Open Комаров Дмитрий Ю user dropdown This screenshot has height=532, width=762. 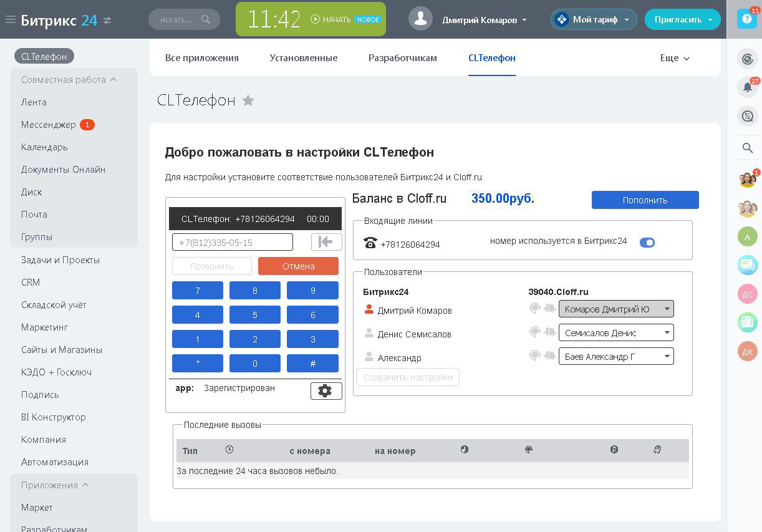point(616,309)
